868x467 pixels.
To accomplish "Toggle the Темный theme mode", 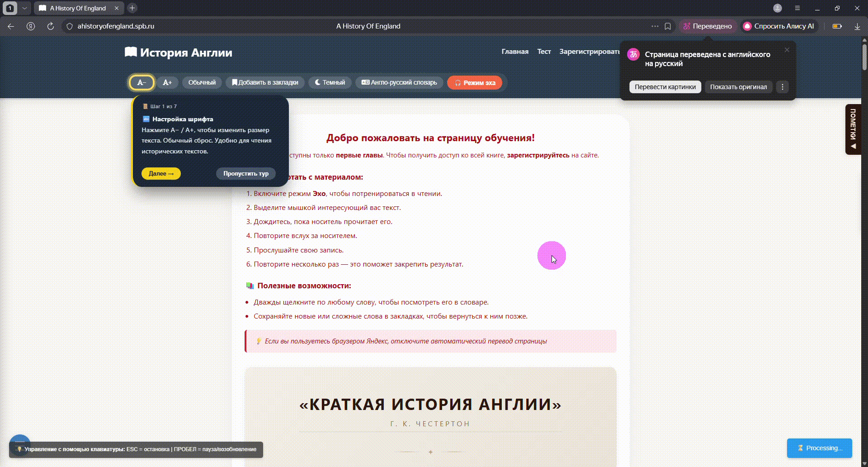I will pos(330,82).
